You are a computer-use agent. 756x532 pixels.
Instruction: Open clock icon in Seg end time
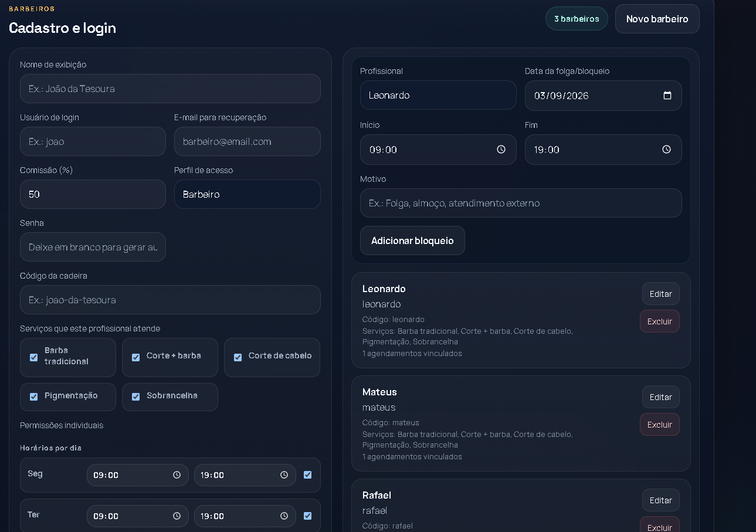coord(284,475)
